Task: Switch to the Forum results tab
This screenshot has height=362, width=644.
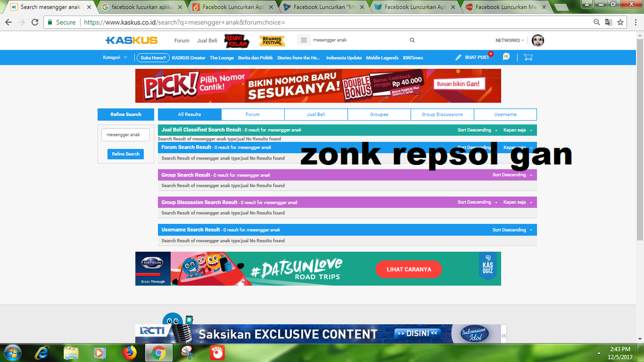Action: tap(253, 114)
